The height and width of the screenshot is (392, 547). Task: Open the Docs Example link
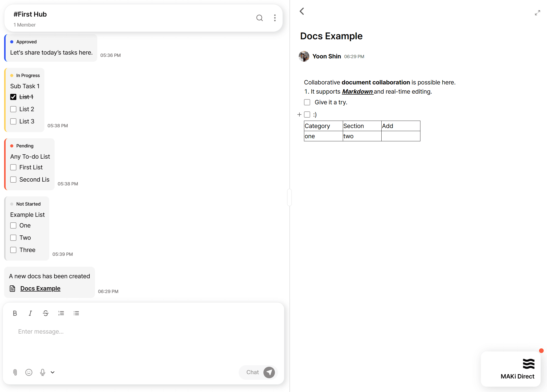coord(40,288)
